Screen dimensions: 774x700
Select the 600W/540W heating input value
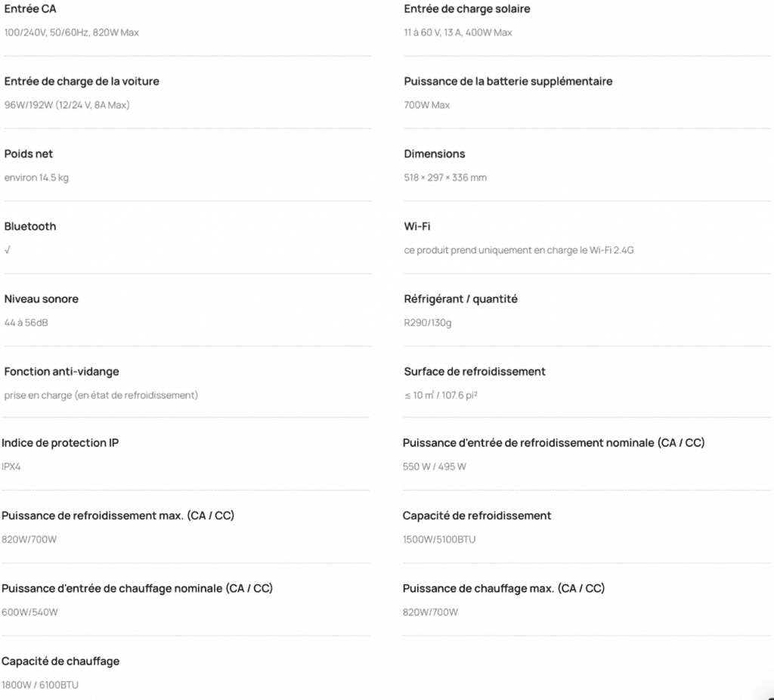point(29,612)
